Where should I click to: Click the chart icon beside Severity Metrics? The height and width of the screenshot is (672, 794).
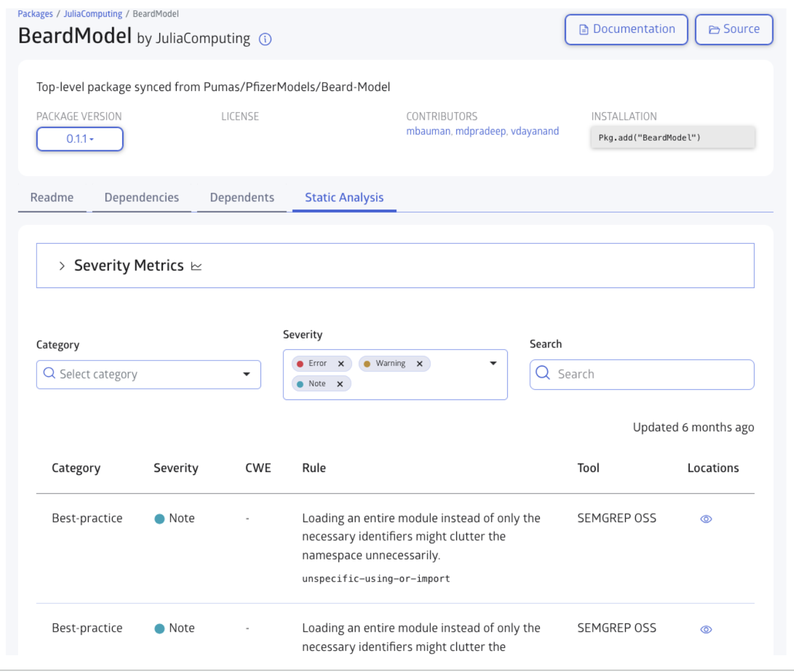(196, 266)
